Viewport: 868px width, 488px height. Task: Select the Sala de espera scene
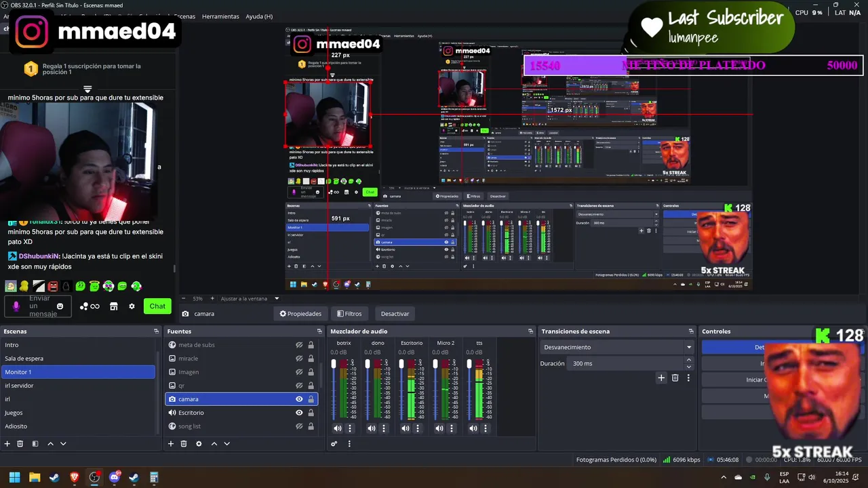(x=78, y=359)
